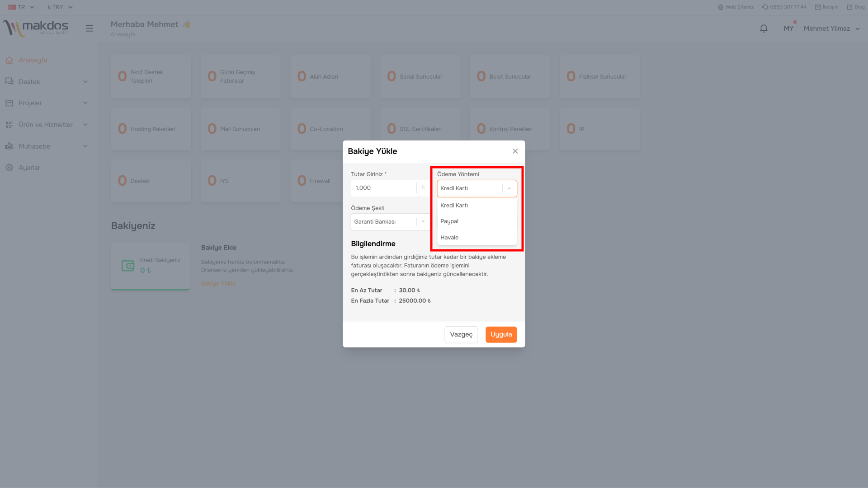
Task: Click the Tutar Giriniz amount field
Action: click(x=383, y=188)
